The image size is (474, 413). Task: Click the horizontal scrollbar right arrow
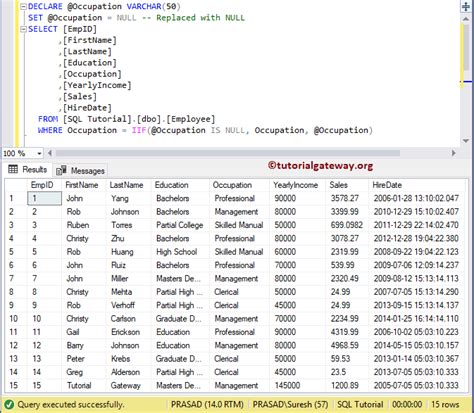[x=453, y=153]
